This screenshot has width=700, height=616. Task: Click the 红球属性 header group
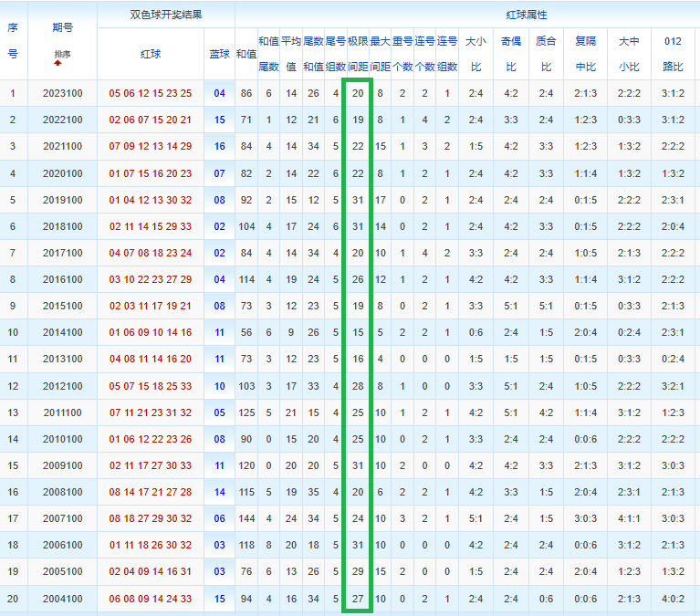[x=527, y=15]
